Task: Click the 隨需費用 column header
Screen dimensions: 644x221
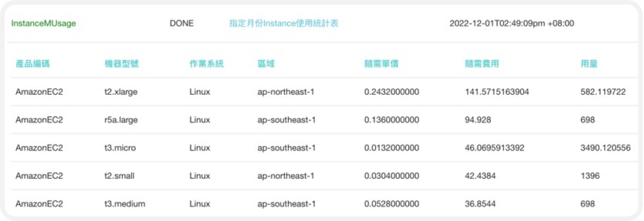Action: pos(482,64)
